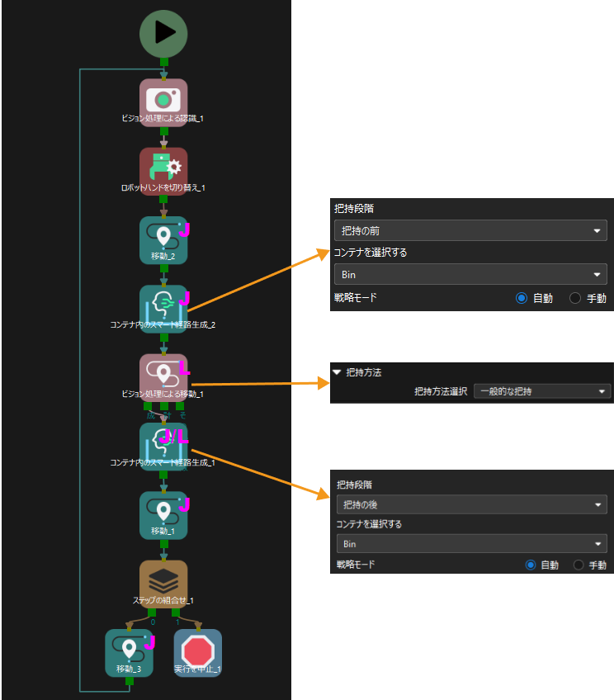The height and width of the screenshot is (700, 614).
Task: Select the コンテナ内のスマート経路生成_1 node
Action: 163,447
